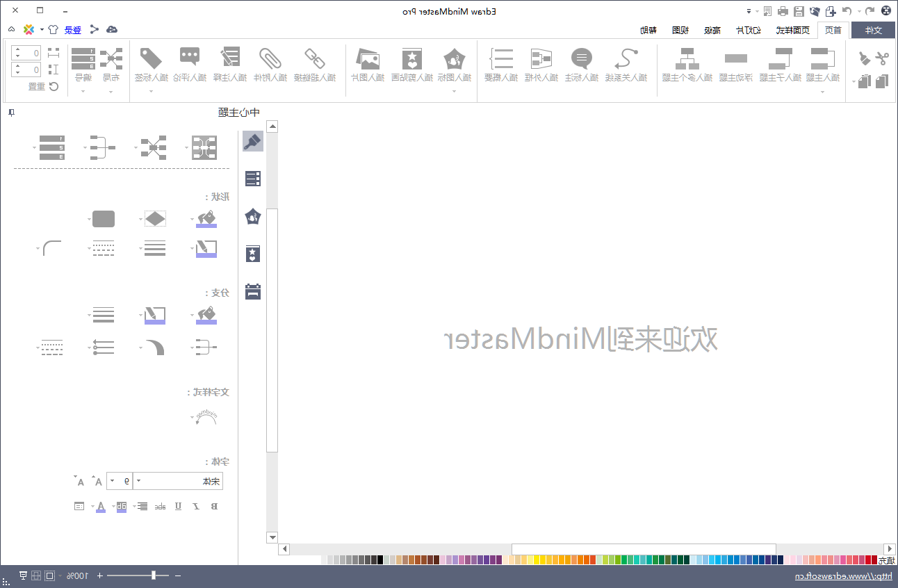Click the print icon in the title bar
The height and width of the screenshot is (588, 898).
click(x=783, y=10)
